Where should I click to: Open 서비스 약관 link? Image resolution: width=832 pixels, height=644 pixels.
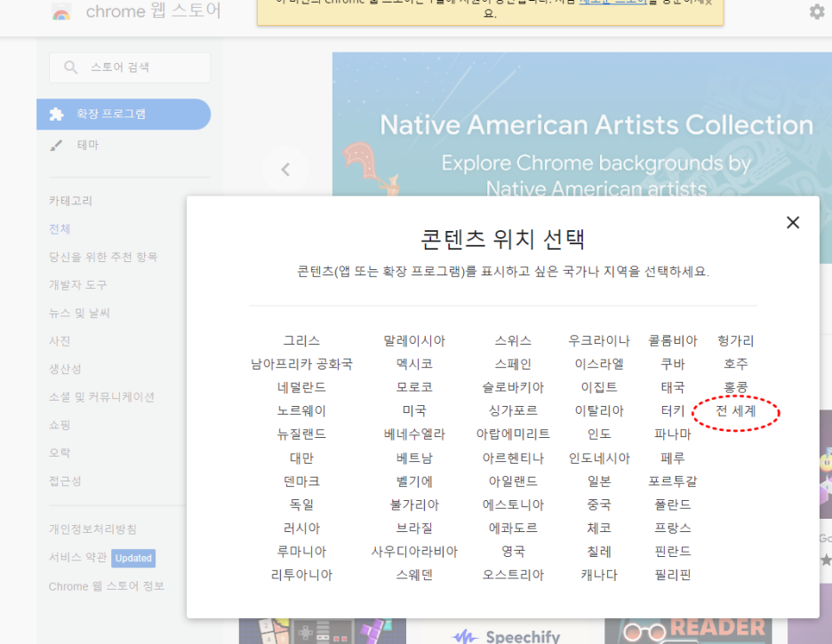[78, 558]
